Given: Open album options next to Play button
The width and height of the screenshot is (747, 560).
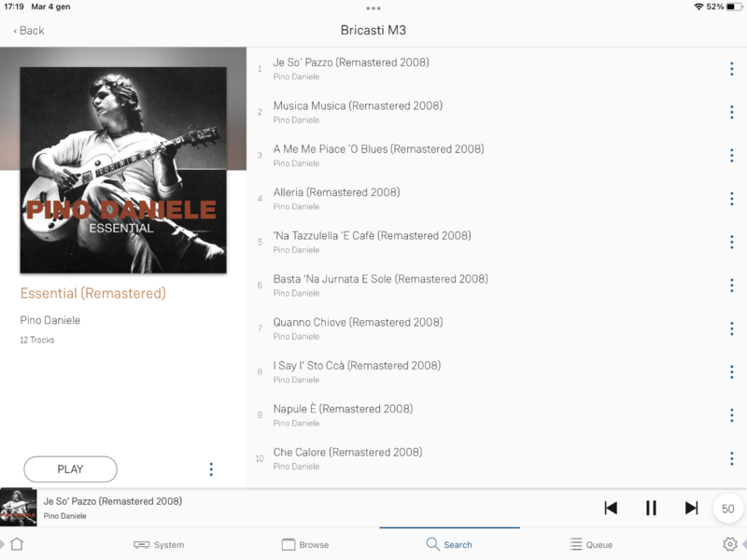Looking at the screenshot, I should pyautogui.click(x=211, y=469).
